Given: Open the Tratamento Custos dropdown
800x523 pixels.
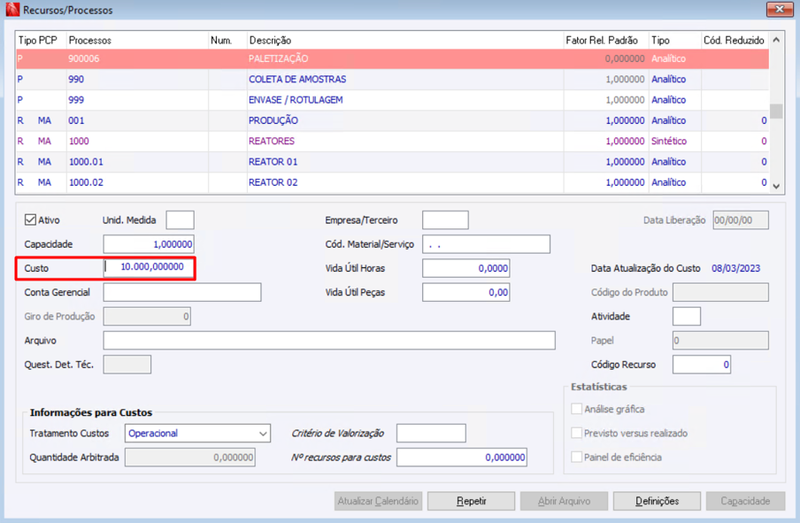Looking at the screenshot, I should tap(197, 433).
